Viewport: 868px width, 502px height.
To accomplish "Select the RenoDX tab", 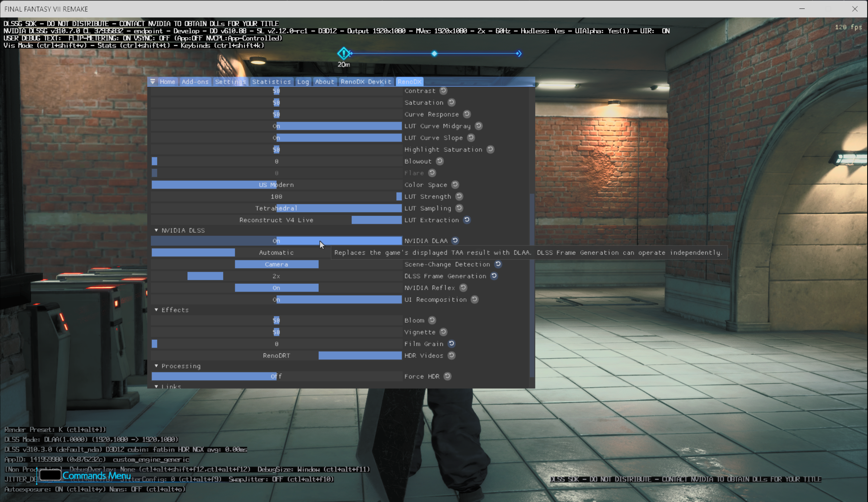I will tap(410, 82).
